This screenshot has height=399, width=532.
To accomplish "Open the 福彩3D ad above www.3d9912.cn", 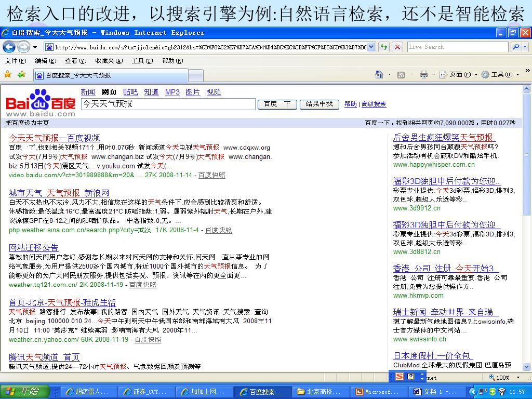I will [447, 181].
